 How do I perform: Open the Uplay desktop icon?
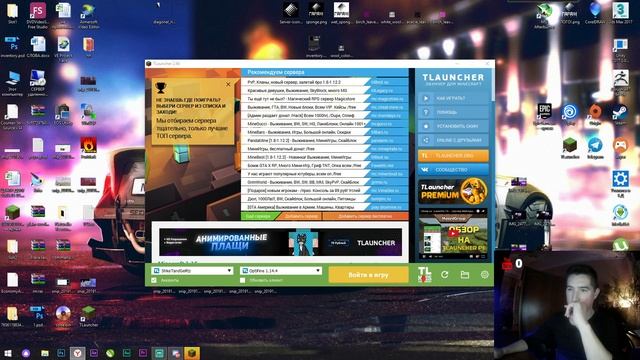click(x=569, y=114)
